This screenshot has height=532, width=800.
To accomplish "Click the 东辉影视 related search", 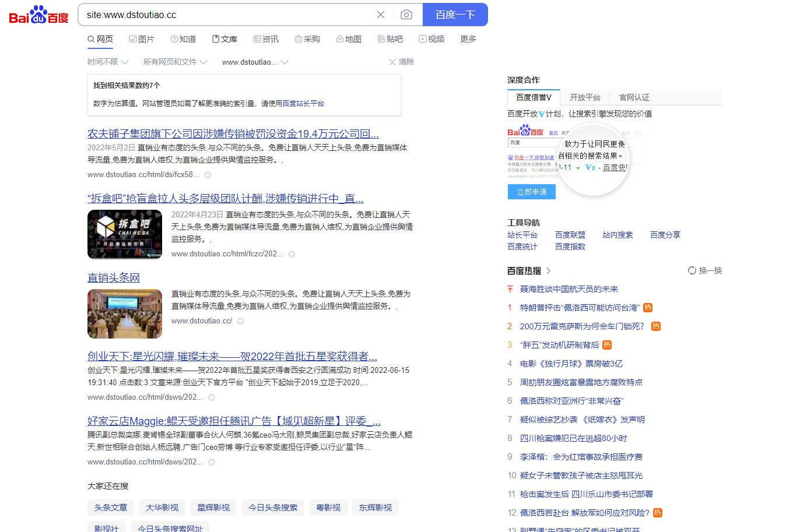I will [376, 508].
